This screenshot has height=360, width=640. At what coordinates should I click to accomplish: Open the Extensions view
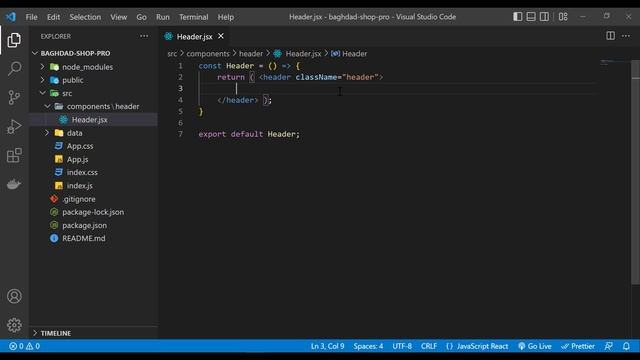[x=14, y=156]
